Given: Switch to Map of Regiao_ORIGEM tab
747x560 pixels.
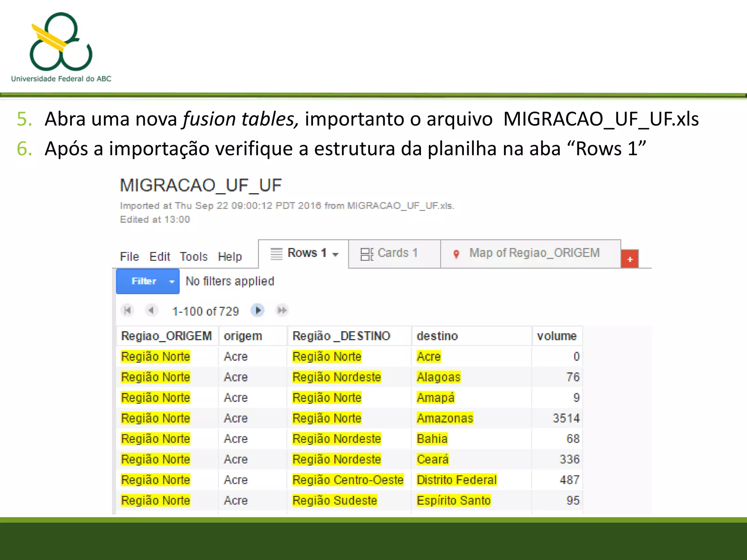Looking at the screenshot, I should click(x=531, y=254).
